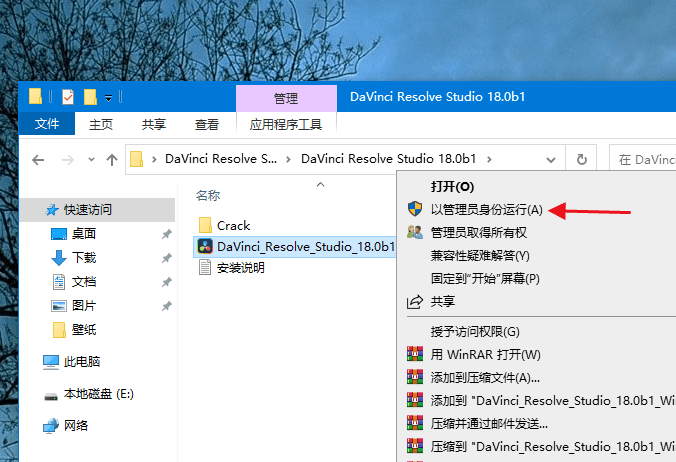Switch to the 主页 ribbon tab
This screenshot has width=676, height=462.
click(101, 125)
